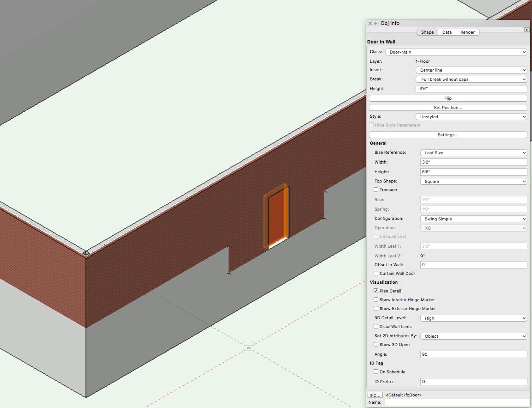Click the IFC button at panel bottom
The width and height of the screenshot is (532, 408).
pos(375,395)
